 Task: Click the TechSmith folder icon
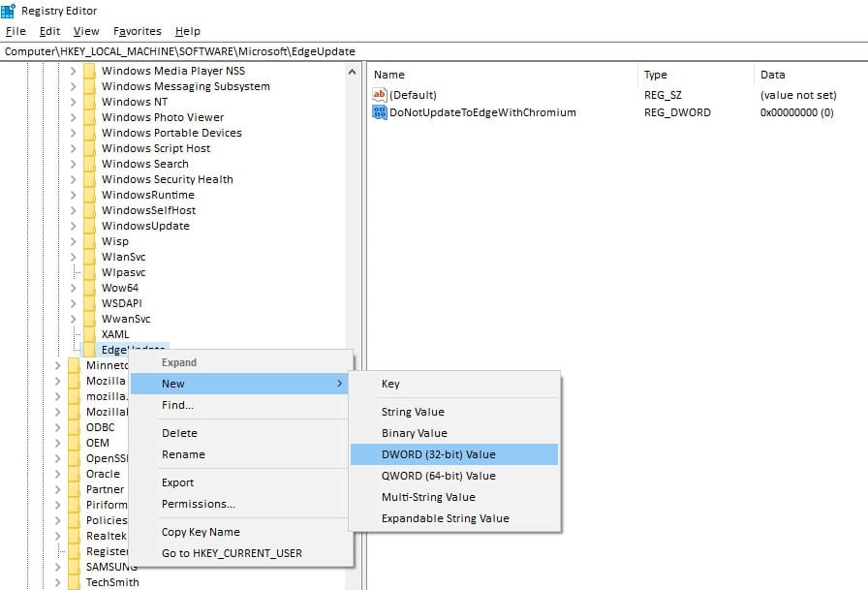[x=74, y=582]
